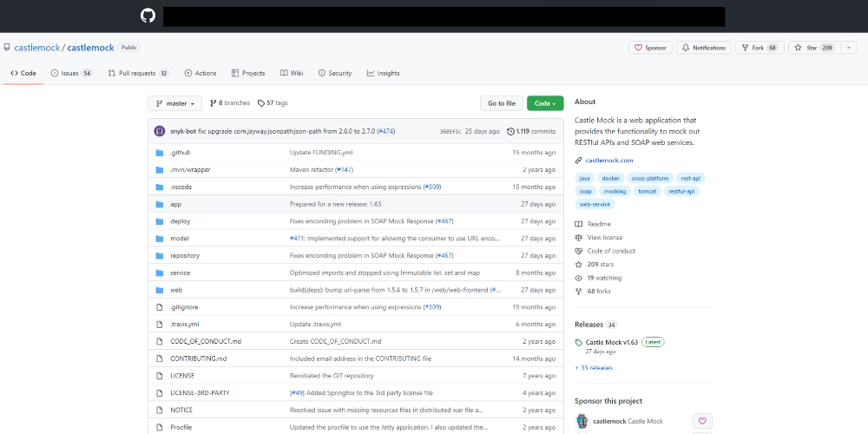The image size is (868, 434).
Task: Select the web-service topic tag
Action: point(595,205)
